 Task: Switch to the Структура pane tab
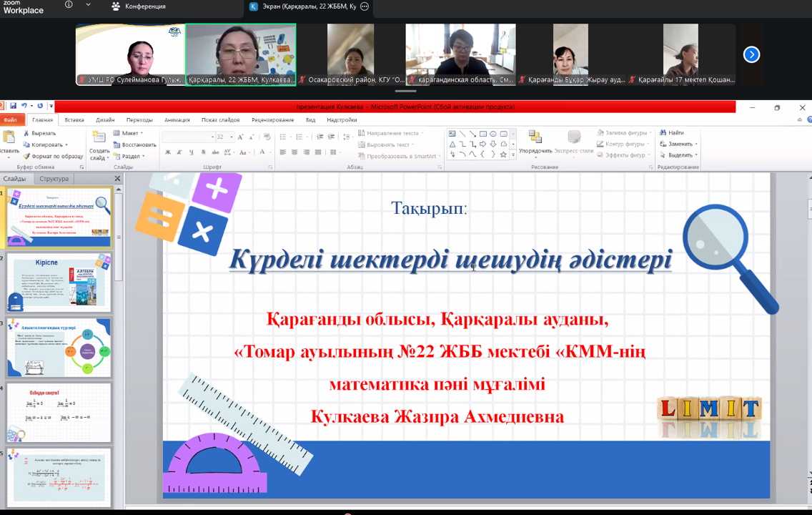pos(54,179)
